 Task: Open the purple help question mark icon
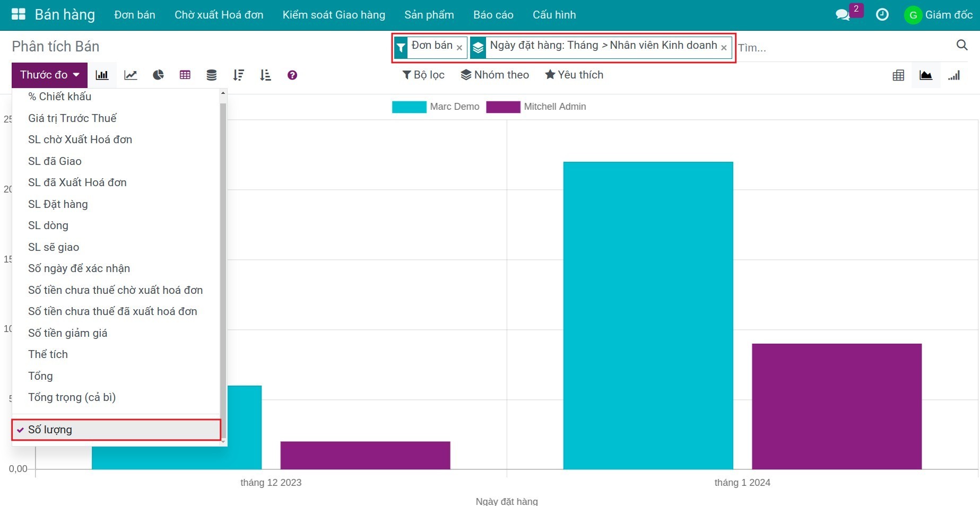tap(292, 75)
